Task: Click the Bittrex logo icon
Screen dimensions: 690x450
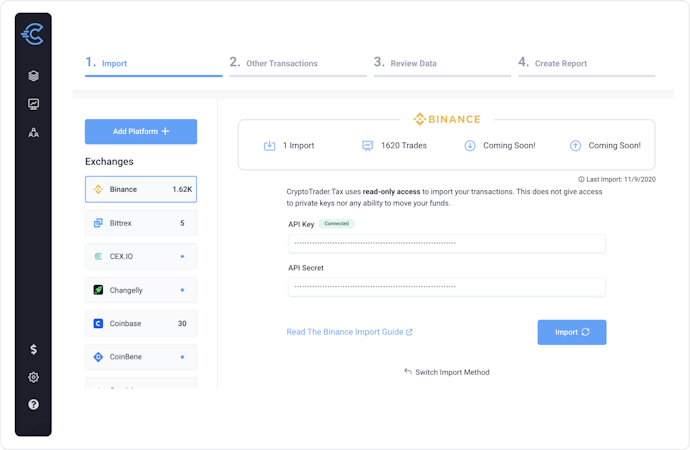Action: 98,223
